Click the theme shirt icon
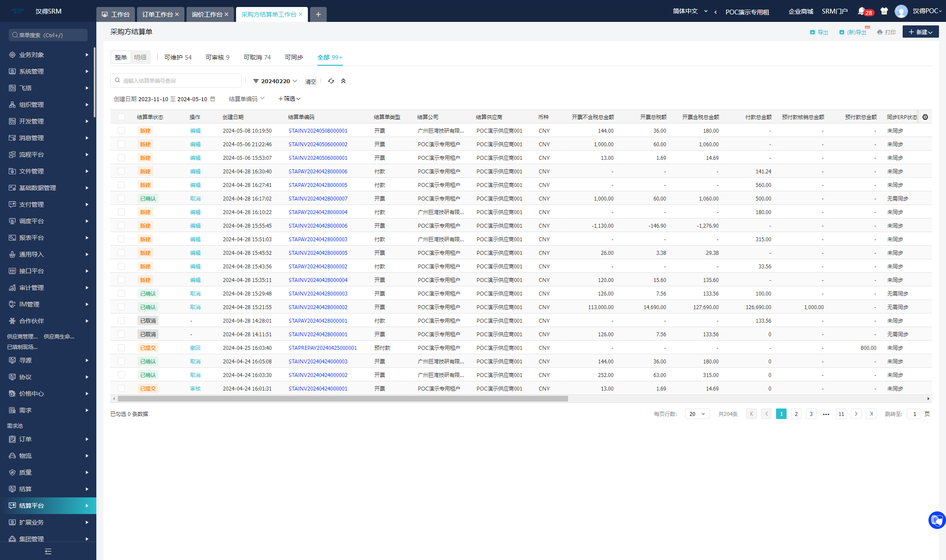The width and height of the screenshot is (946, 560). (884, 11)
